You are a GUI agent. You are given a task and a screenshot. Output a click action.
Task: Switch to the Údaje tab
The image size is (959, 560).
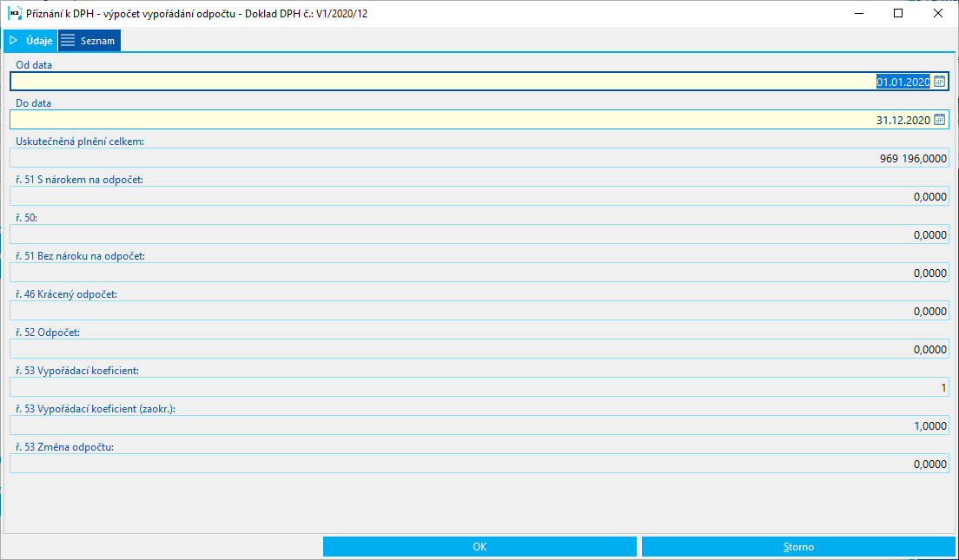pyautogui.click(x=30, y=40)
